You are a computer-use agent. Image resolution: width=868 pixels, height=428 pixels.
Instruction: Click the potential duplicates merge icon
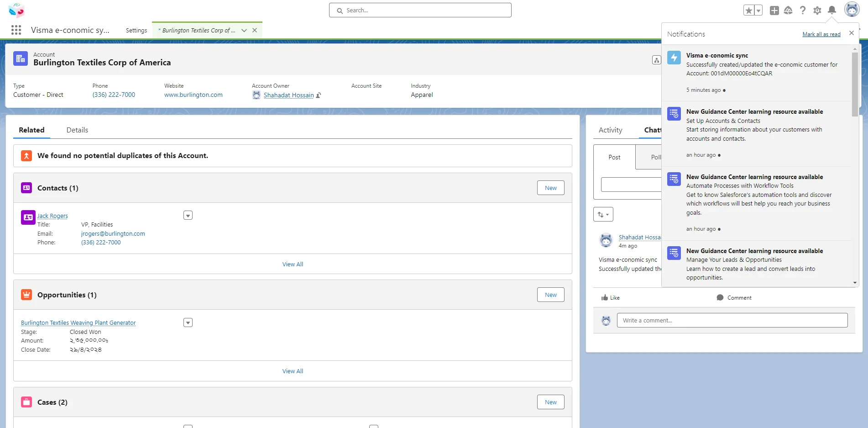[x=26, y=156]
